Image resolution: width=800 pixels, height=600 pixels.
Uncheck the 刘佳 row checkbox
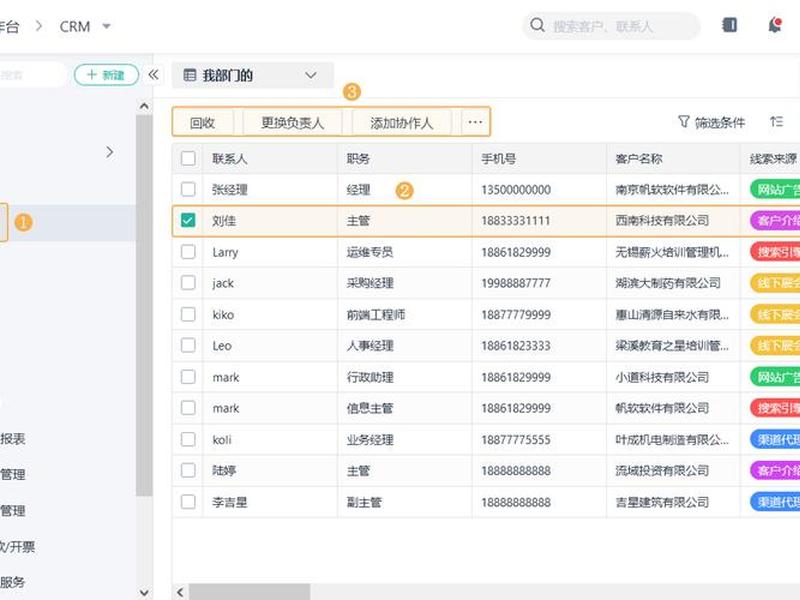coord(188,220)
